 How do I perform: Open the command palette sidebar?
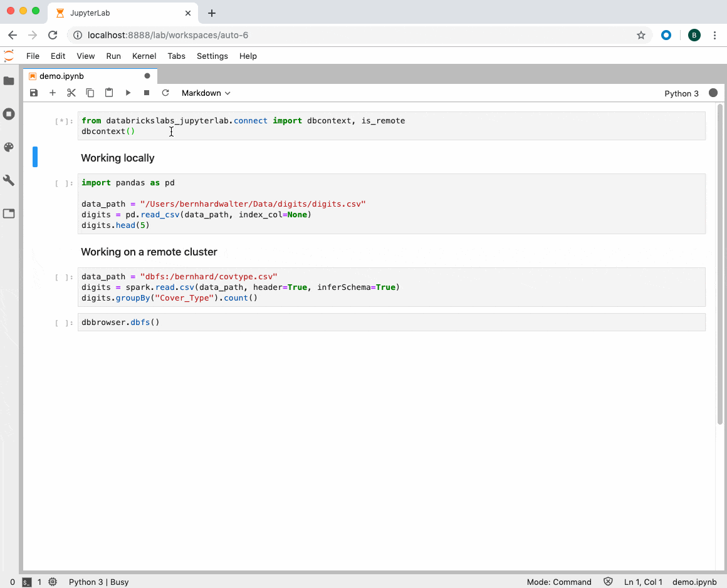(x=9, y=147)
